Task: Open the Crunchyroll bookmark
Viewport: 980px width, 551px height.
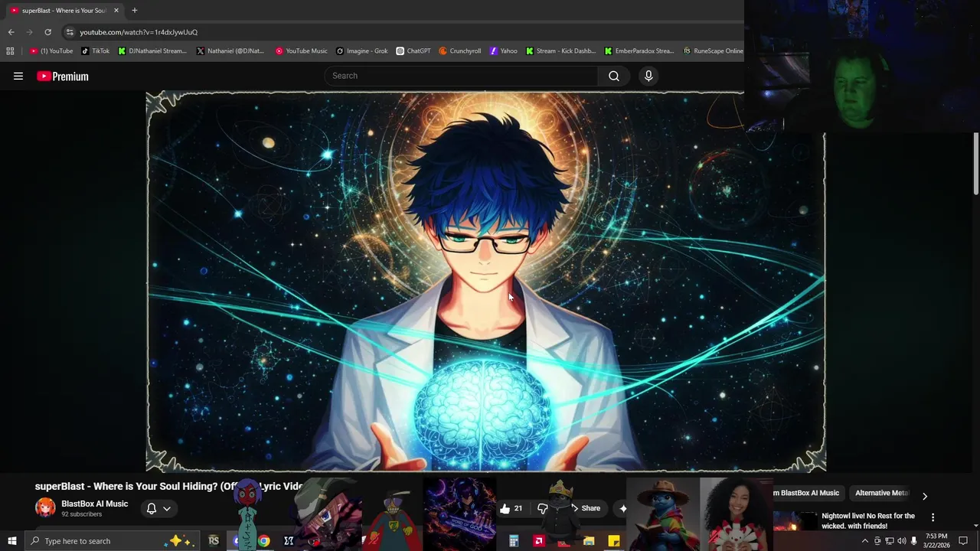Action: [460, 51]
